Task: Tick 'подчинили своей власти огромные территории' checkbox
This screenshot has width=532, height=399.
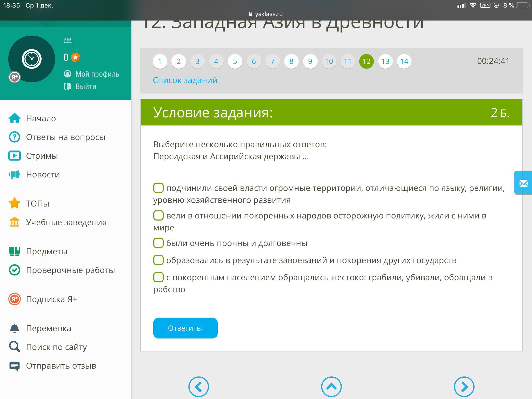Action: click(x=158, y=188)
